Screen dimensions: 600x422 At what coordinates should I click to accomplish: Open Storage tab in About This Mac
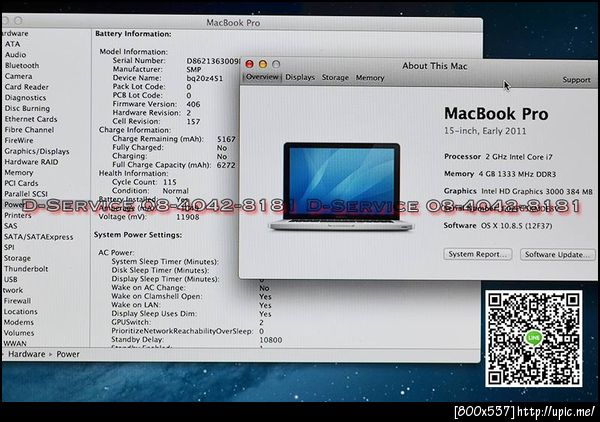(335, 77)
